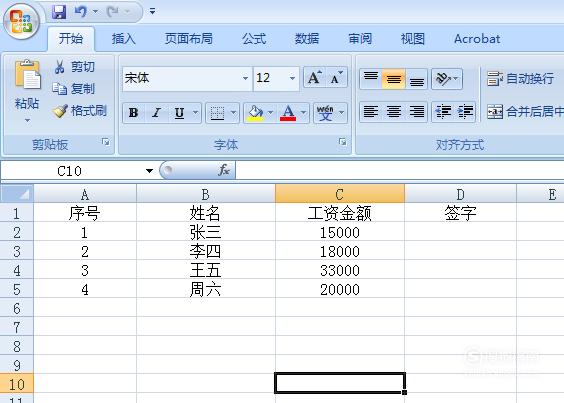The width and height of the screenshot is (564, 403).
Task: Open the 数据 tab
Action: 307,38
